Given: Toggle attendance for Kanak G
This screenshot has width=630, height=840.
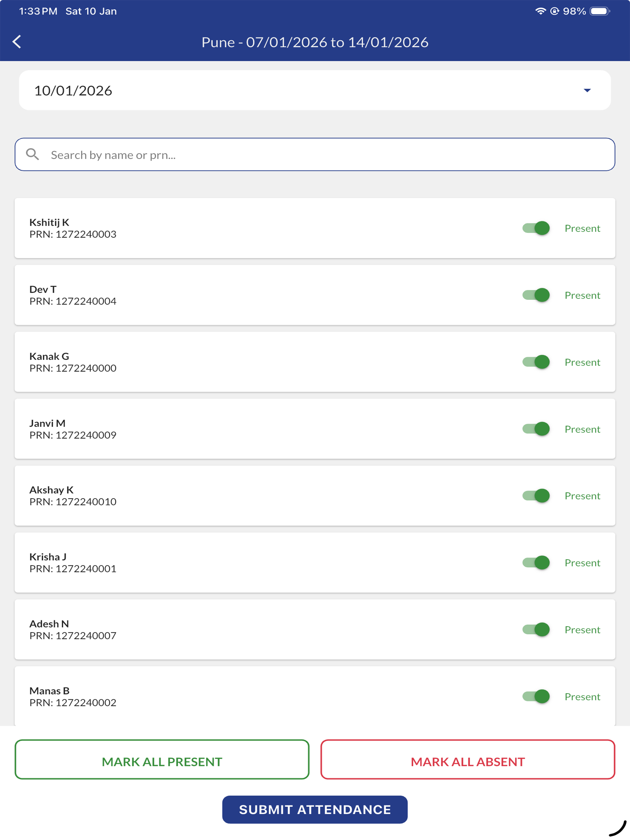Looking at the screenshot, I should (536, 362).
